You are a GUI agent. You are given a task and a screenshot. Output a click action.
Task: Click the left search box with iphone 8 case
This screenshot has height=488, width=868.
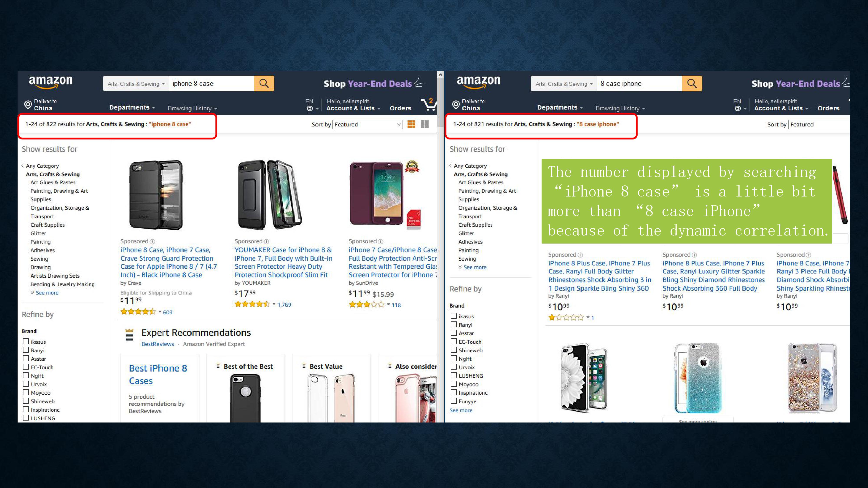point(212,84)
